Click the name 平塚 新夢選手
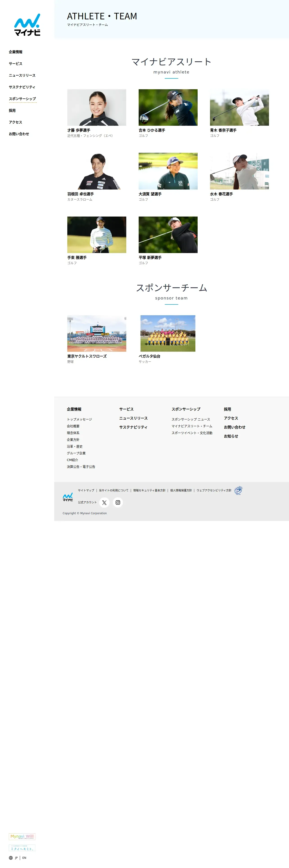 click(150, 258)
